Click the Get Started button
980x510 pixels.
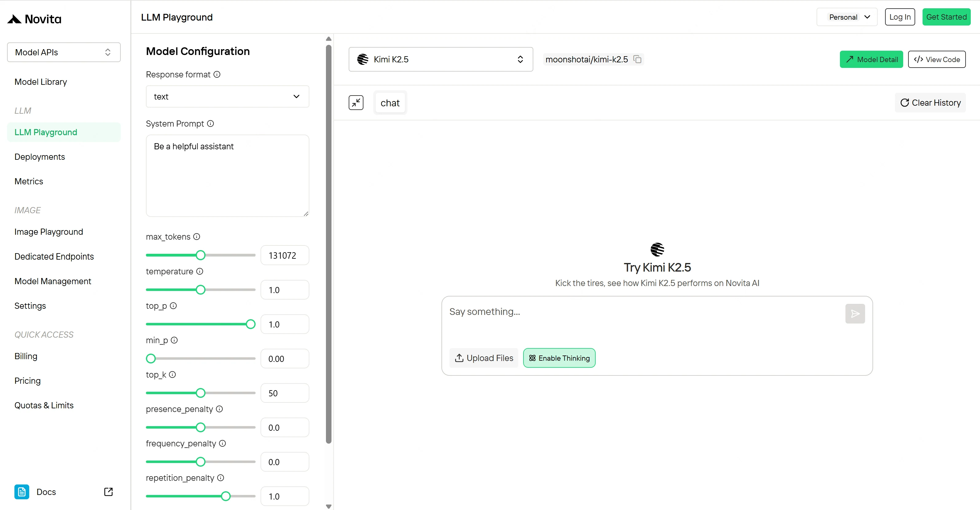946,17
